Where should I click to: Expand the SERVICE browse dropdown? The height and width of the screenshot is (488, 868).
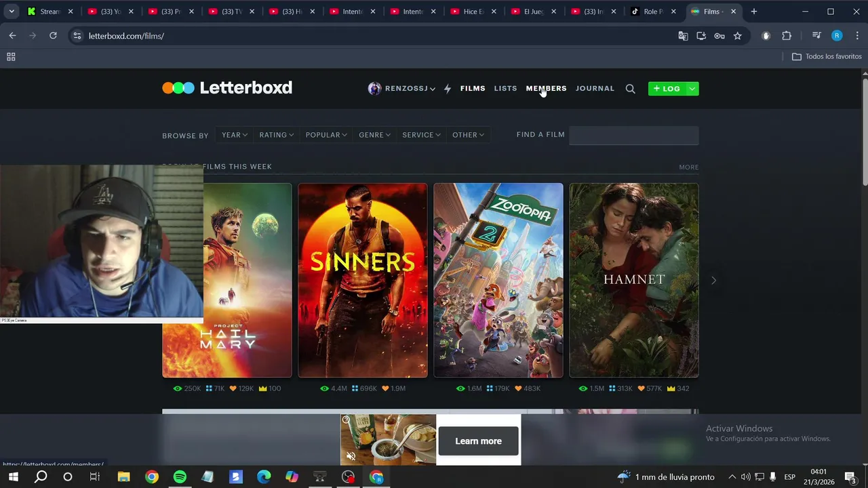tap(421, 135)
